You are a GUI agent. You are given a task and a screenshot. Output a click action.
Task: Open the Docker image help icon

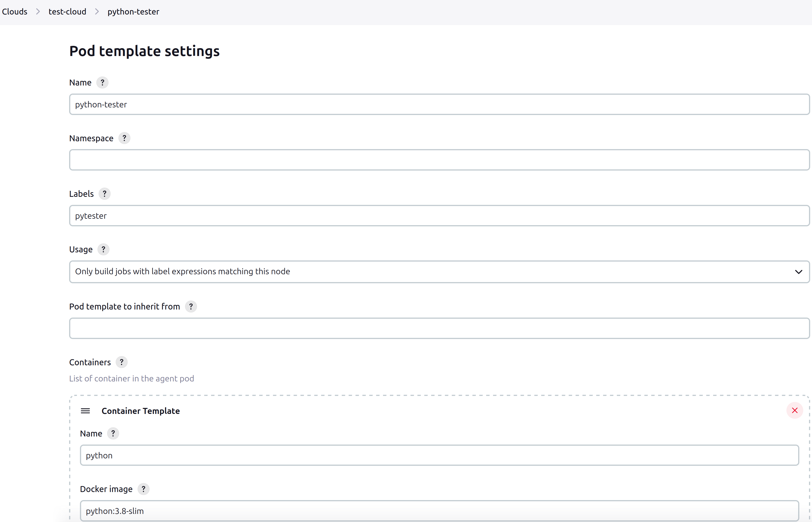pos(143,489)
